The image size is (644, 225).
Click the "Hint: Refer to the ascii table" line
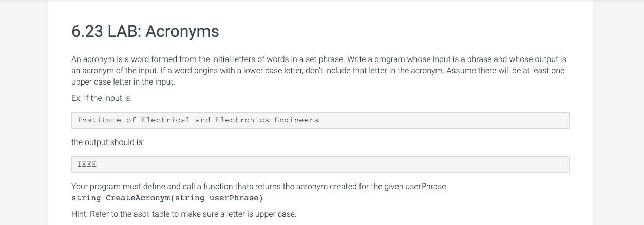(184, 214)
